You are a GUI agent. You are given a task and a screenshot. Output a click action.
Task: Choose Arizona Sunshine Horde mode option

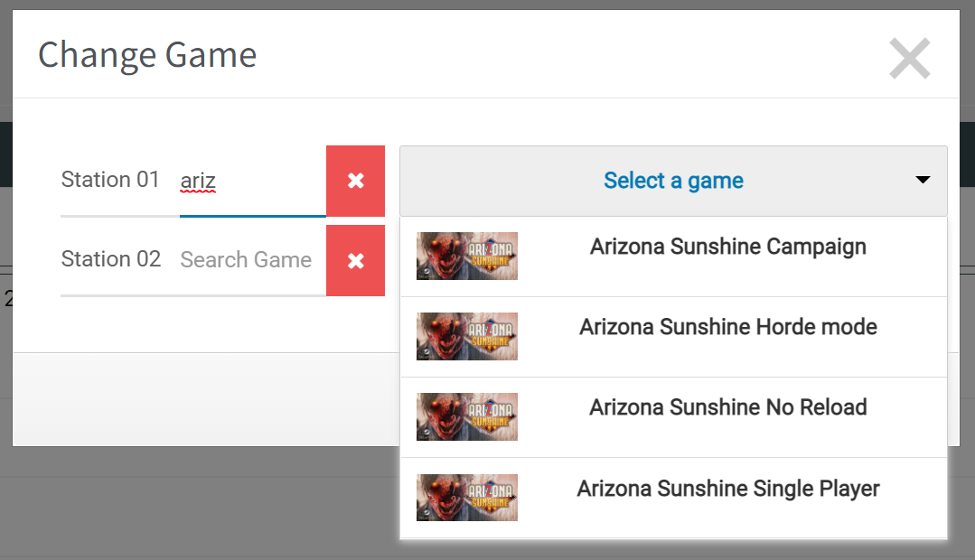coord(673,337)
